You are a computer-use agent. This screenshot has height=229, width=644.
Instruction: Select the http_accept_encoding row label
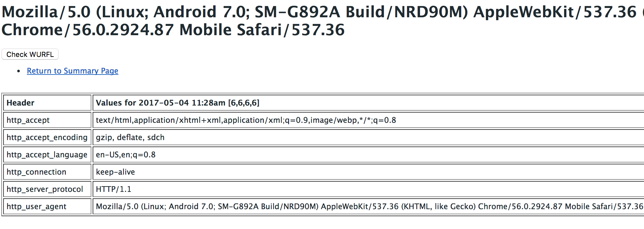coord(47,137)
